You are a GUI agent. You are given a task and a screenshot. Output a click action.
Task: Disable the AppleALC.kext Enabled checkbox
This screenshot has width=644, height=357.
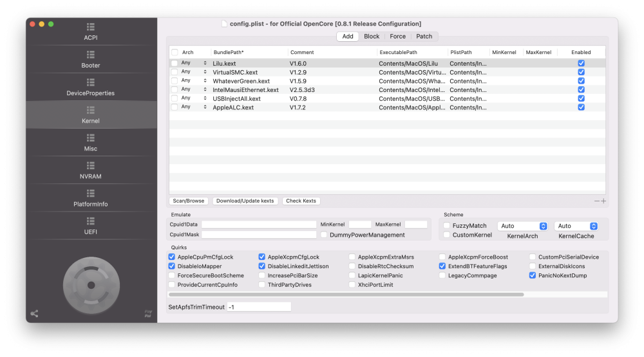581,107
